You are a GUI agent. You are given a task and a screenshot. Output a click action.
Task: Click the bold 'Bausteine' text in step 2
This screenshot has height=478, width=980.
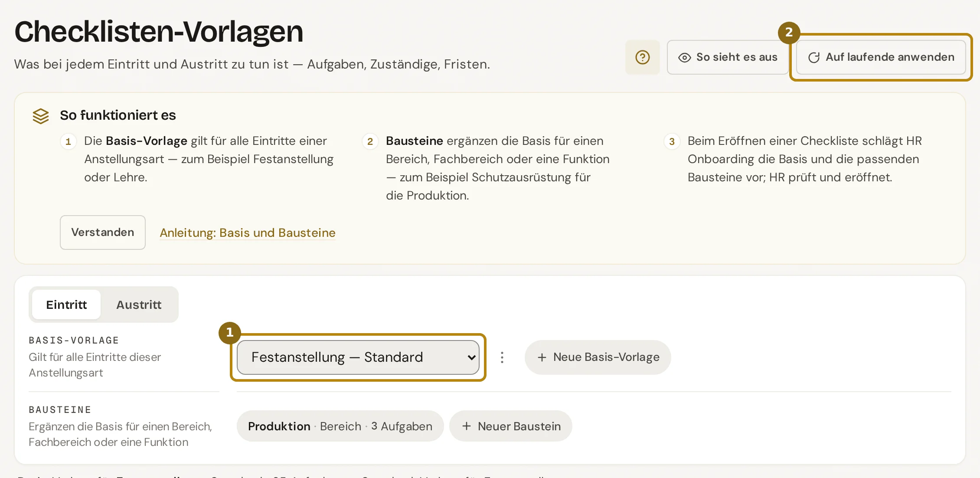[415, 141]
